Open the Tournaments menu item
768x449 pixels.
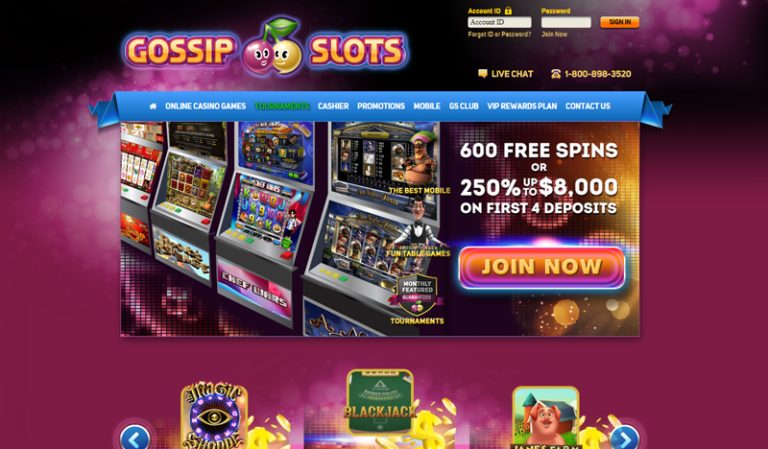coord(282,106)
